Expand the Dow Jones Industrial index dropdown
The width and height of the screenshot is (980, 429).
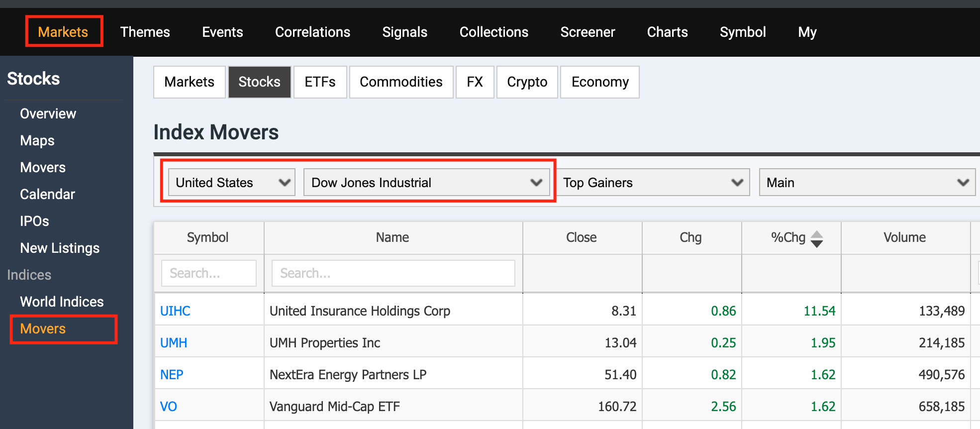coord(427,183)
